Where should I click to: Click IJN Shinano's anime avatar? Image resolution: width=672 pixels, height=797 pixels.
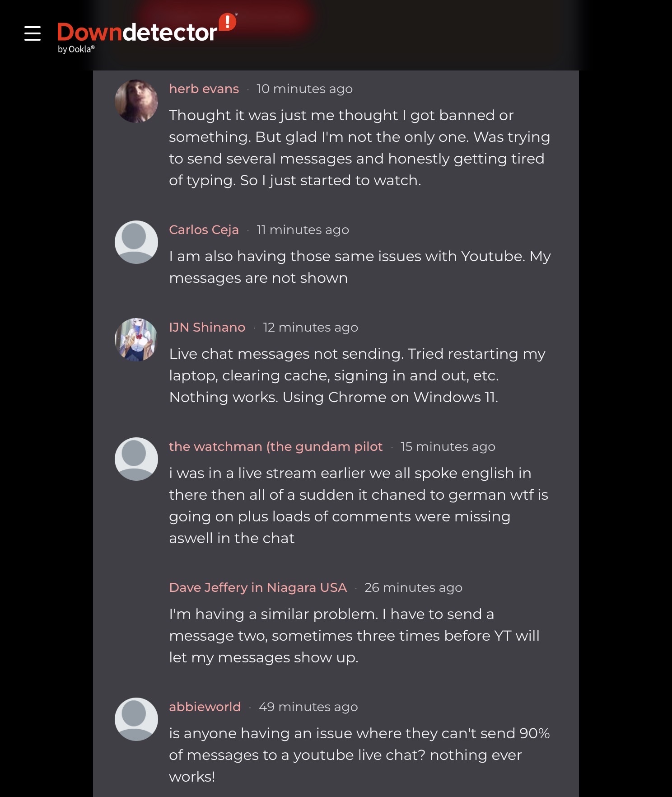point(136,340)
